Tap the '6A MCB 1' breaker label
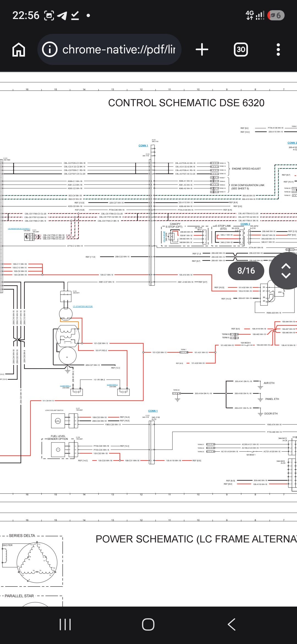The image size is (297, 644). pos(251,455)
